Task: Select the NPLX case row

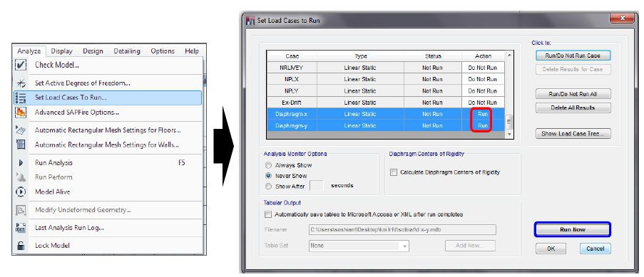Action: click(x=385, y=79)
